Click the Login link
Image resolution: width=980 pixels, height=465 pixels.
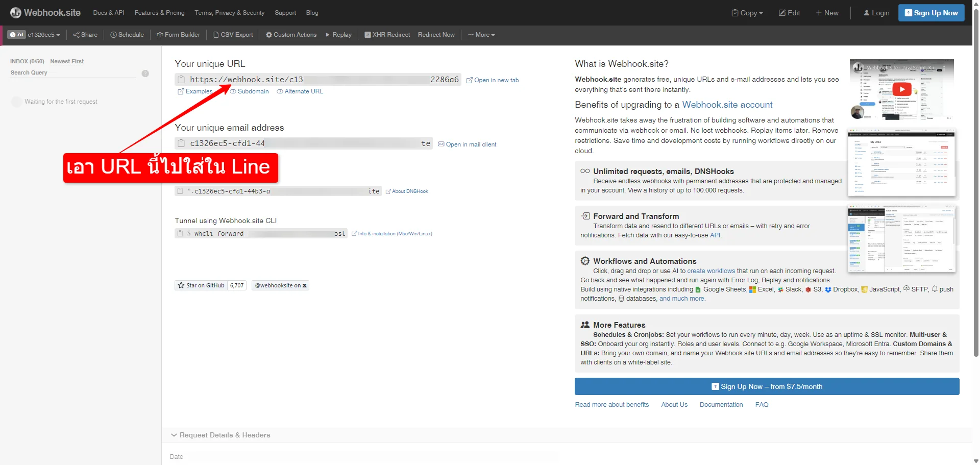pyautogui.click(x=876, y=13)
